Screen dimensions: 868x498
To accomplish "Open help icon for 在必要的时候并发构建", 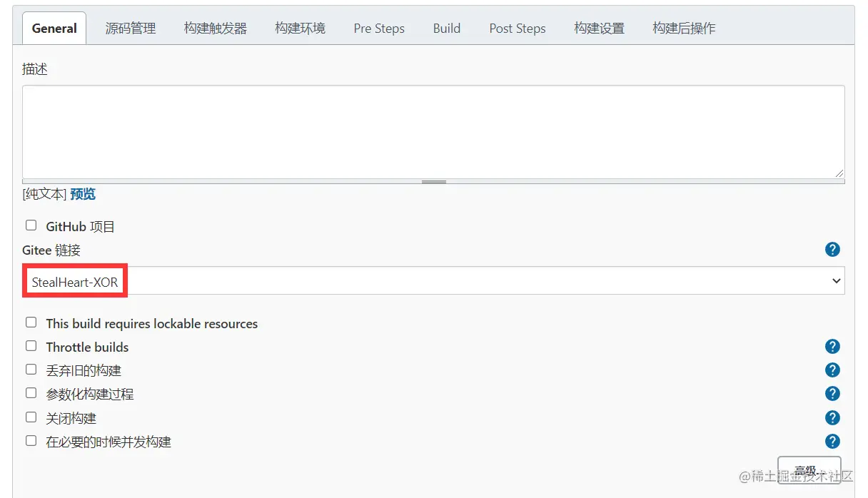I will (x=832, y=441).
